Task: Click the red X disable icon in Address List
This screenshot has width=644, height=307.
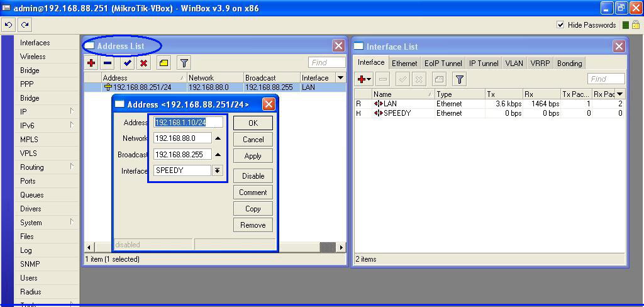Action: tap(144, 63)
